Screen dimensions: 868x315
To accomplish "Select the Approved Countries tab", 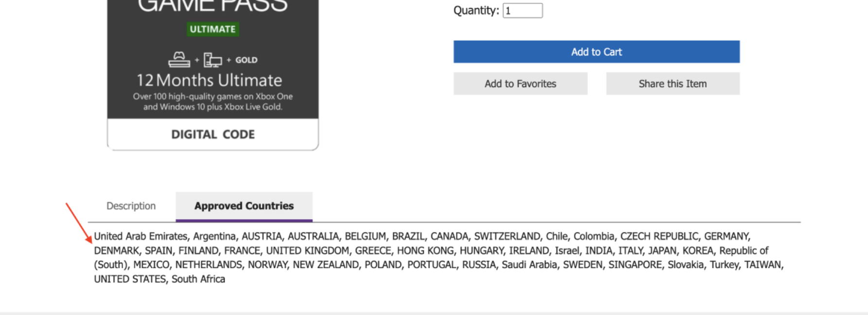I will (x=244, y=206).
